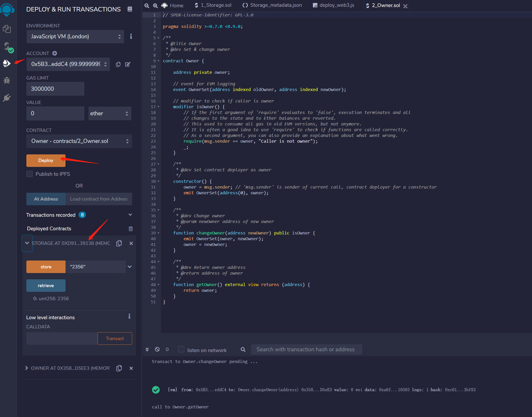Click the pending transactions counter 0
The image size is (532, 417).
pos(167,349)
